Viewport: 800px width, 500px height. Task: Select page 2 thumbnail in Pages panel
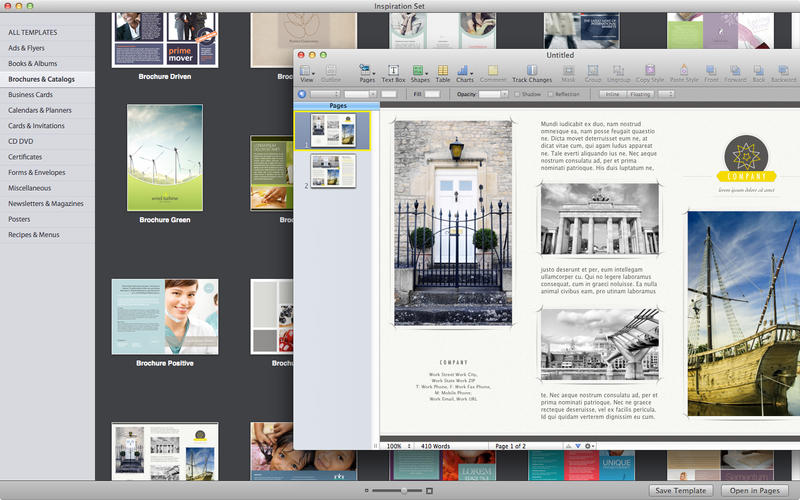pos(332,170)
